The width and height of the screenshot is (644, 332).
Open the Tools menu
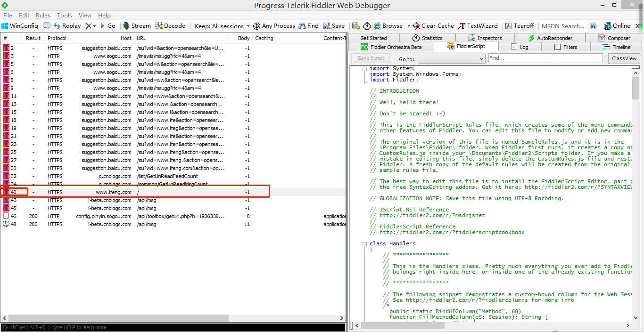[65, 16]
